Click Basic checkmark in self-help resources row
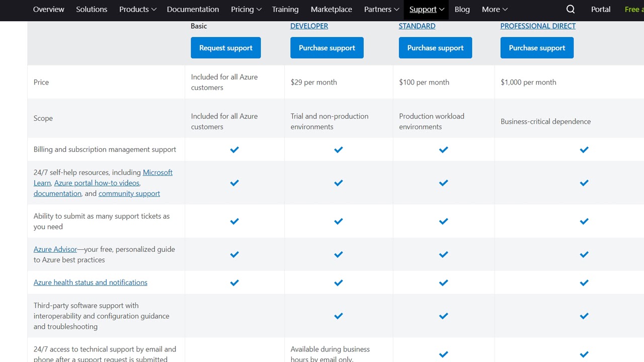The width and height of the screenshot is (644, 362). (x=234, y=183)
